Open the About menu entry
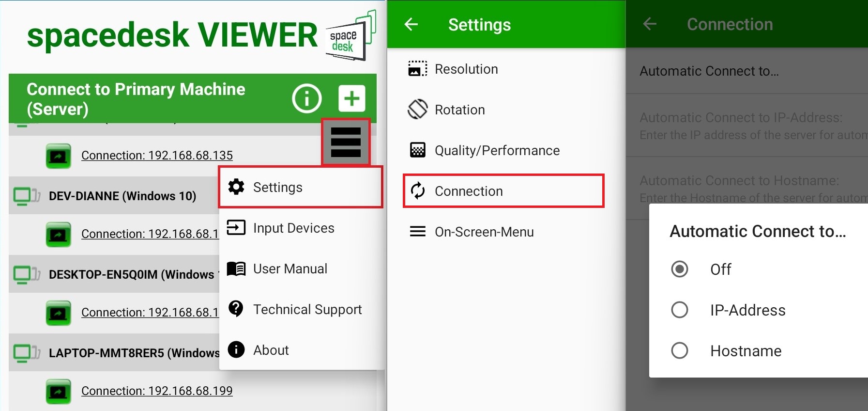This screenshot has height=411, width=868. coord(301,350)
